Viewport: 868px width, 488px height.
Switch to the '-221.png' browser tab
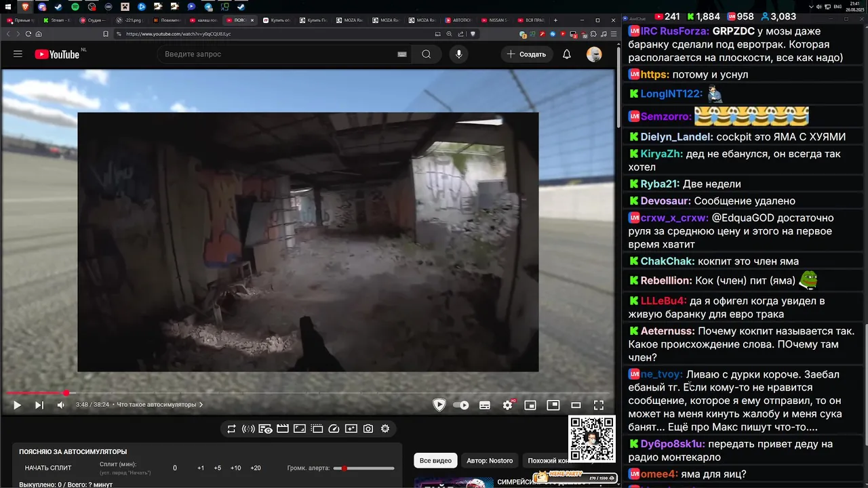point(130,20)
